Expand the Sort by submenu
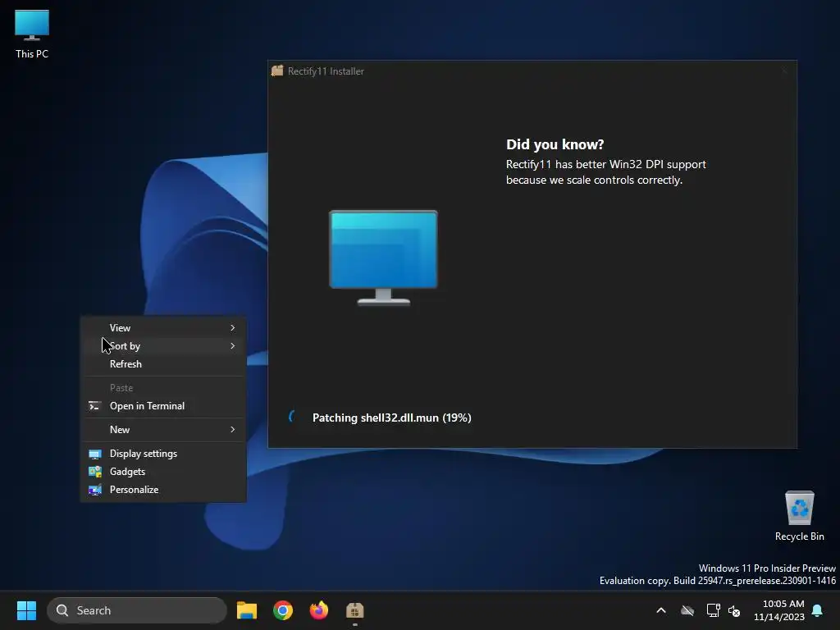Image resolution: width=840 pixels, height=630 pixels. pos(163,346)
